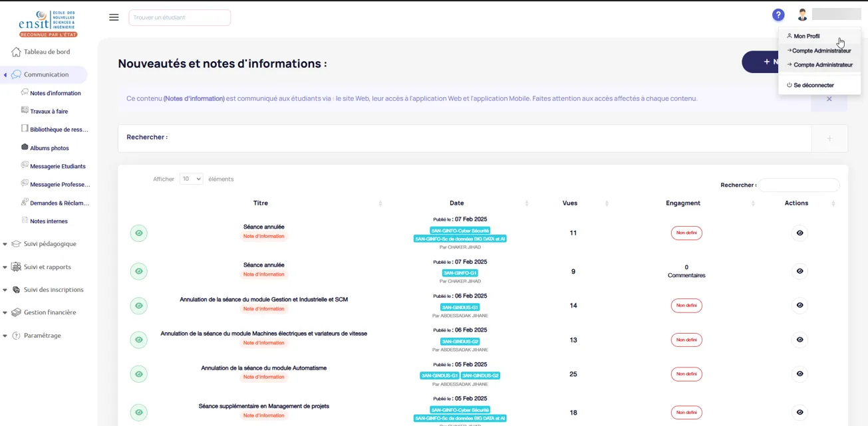Click the user avatar icon
This screenshot has width=868, height=426.
pos(802,15)
